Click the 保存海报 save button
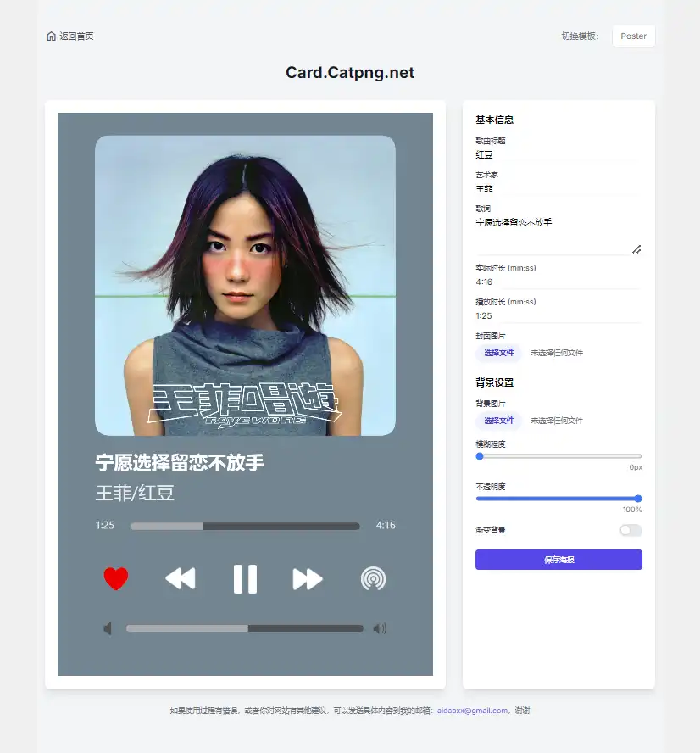Screen dimensions: 700x753 [558, 560]
